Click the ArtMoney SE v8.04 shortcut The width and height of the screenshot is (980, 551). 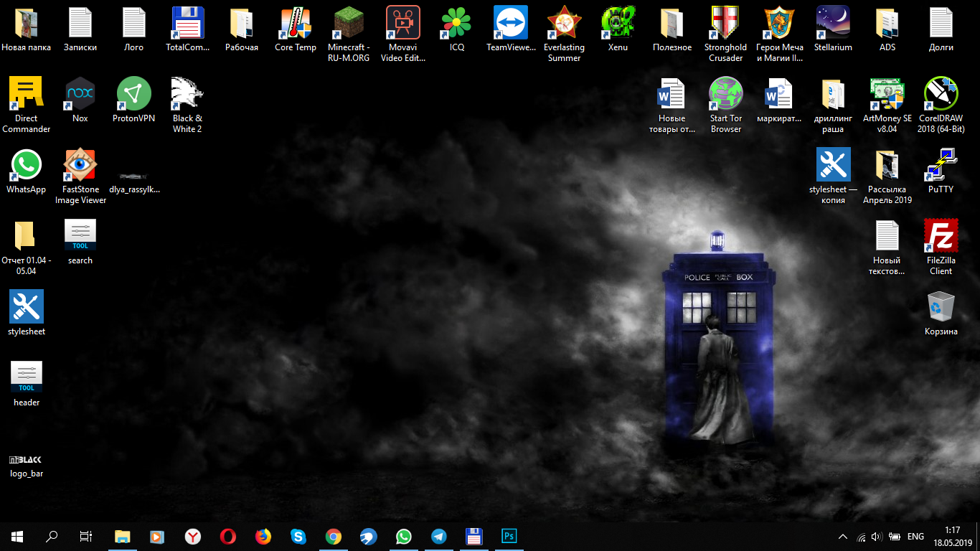click(x=887, y=94)
